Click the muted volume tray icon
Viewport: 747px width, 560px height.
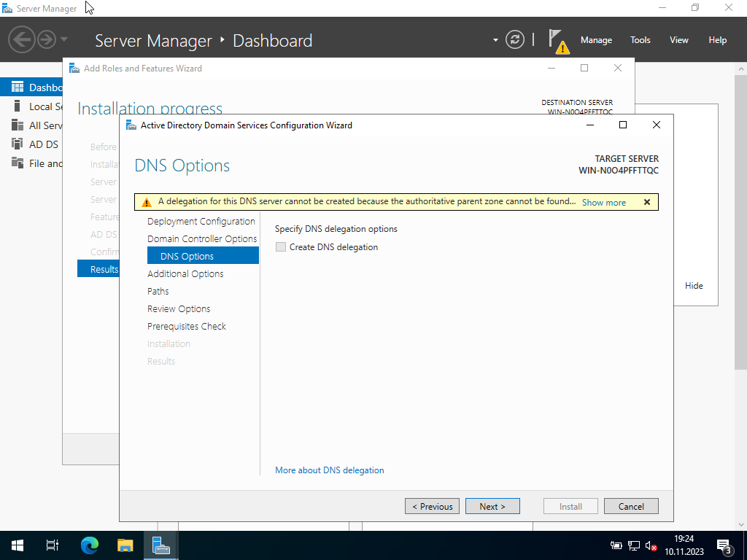[651, 545]
